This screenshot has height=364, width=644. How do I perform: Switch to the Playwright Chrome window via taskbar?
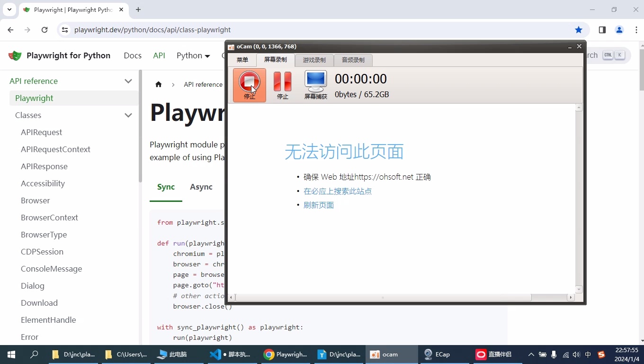click(x=285, y=354)
